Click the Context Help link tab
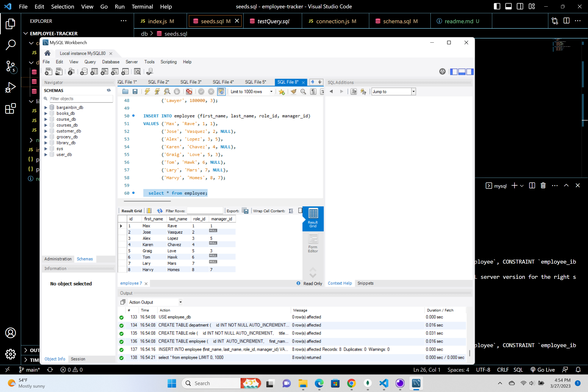Image resolution: width=588 pixels, height=392 pixels. click(x=340, y=283)
